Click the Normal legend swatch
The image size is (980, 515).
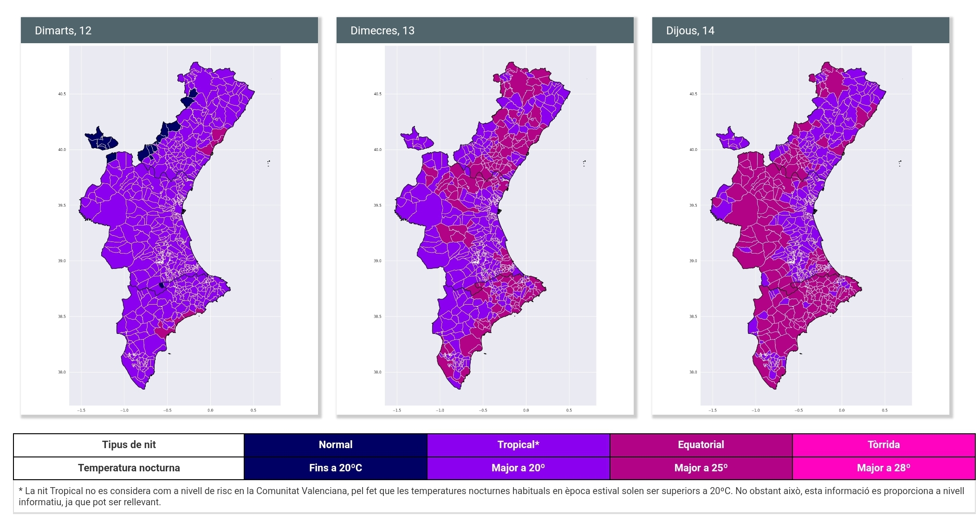[x=335, y=445]
